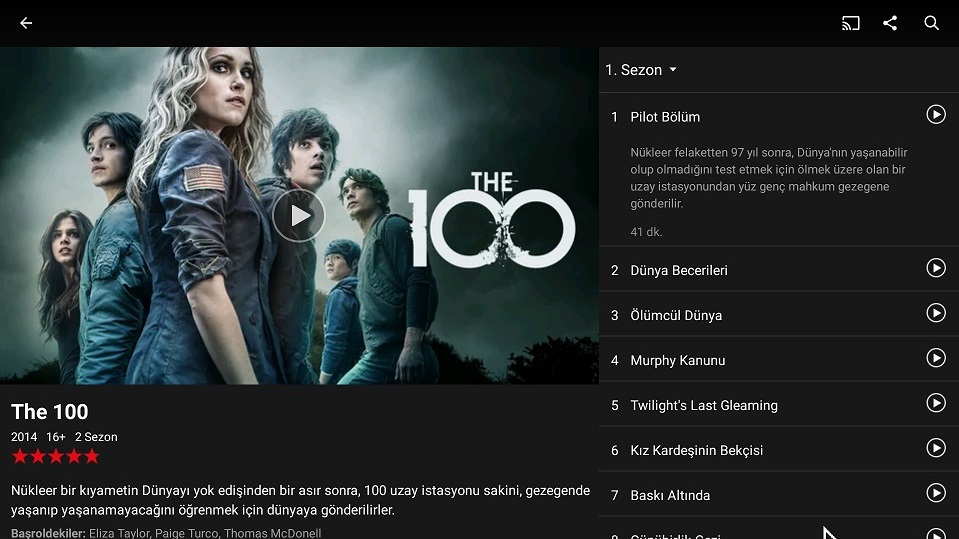Screen dimensions: 959x539
Task: Play episode 3 Ölümcül Dünya
Action: click(x=936, y=313)
